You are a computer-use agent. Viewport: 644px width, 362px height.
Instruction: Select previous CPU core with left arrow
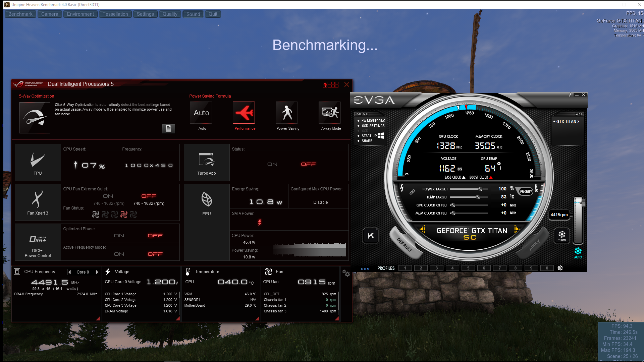point(70,272)
